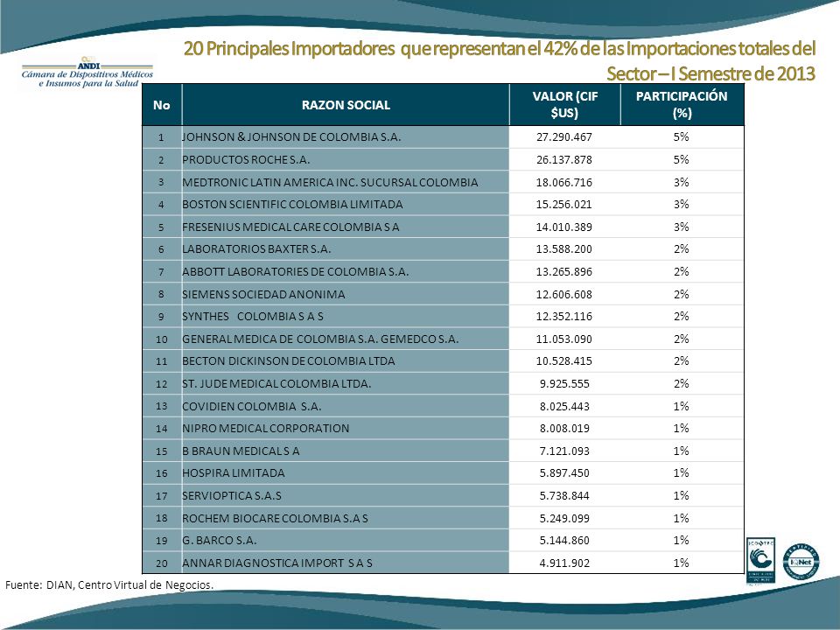This screenshot has height=630, width=840.
Task: Click the Fuente: DIAN, Centro Virtual de Negocios footnote
Action: 109,585
